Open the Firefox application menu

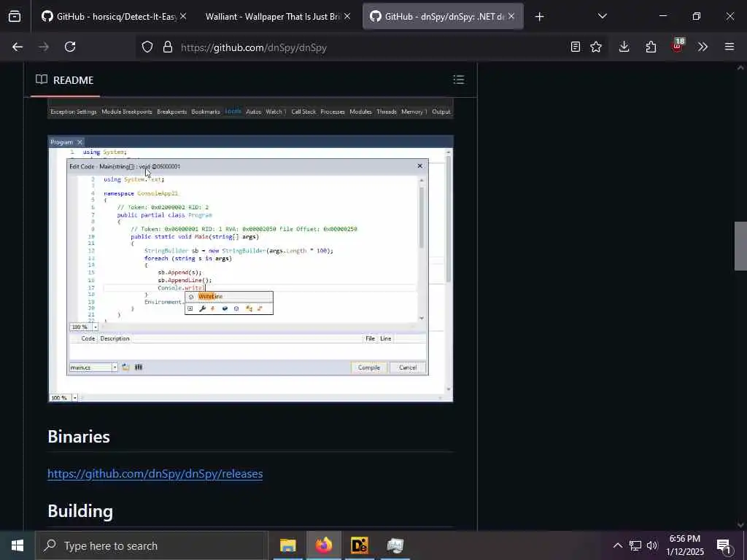point(729,47)
